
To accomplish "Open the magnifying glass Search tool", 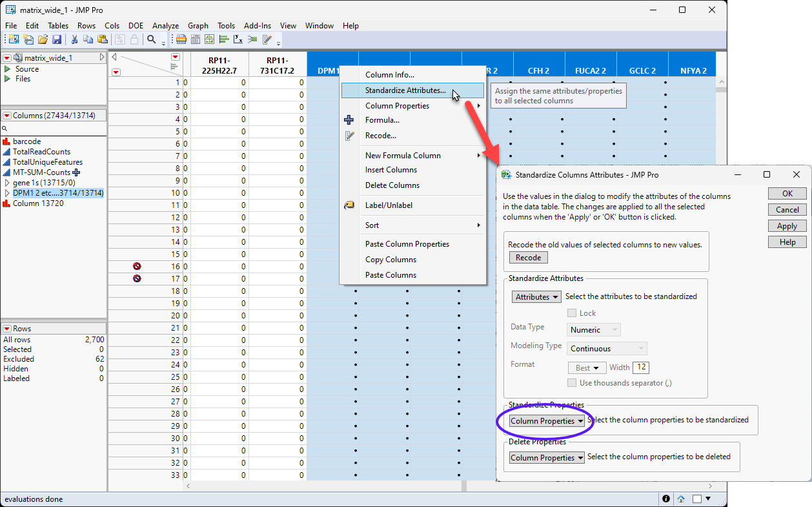I will click(152, 39).
